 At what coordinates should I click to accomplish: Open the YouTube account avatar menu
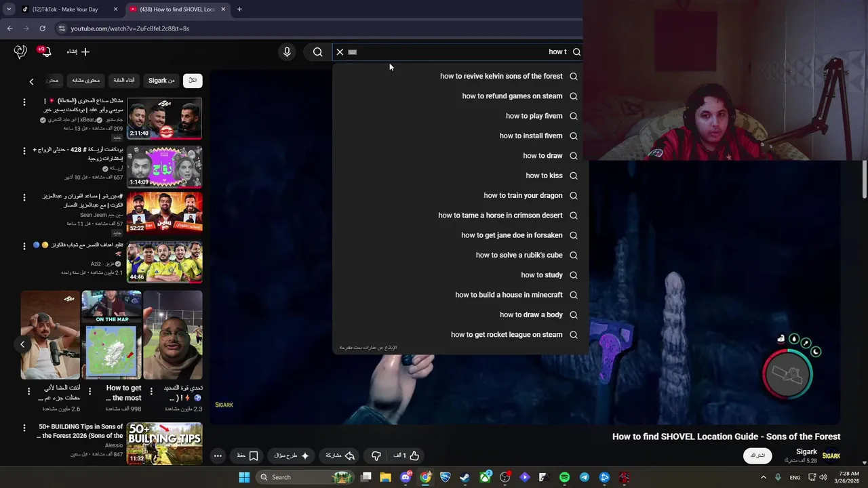20,52
